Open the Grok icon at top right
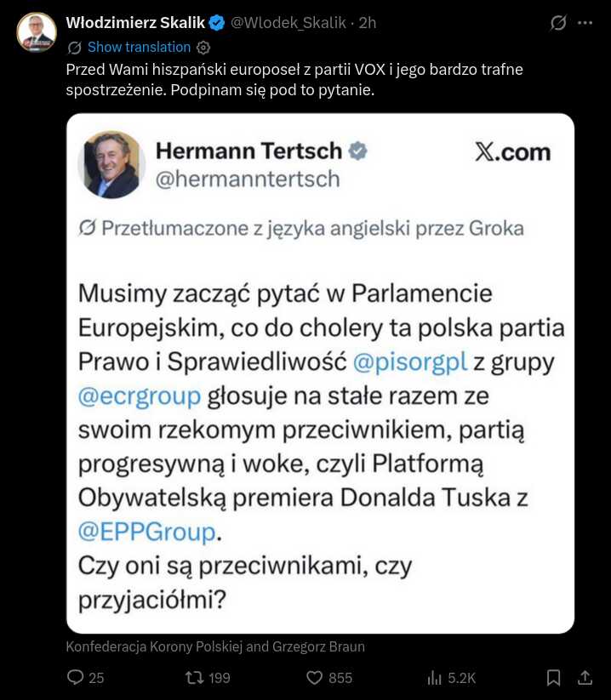This screenshot has height=700, width=611. 558,22
